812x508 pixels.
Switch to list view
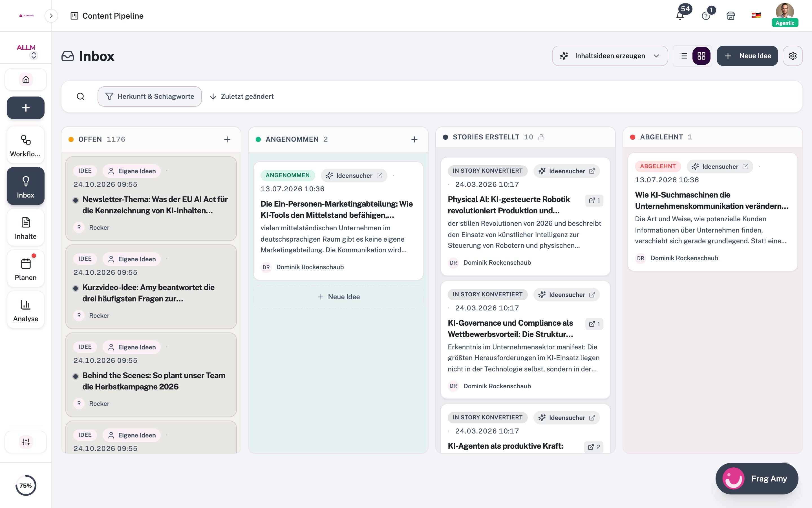pyautogui.click(x=683, y=56)
